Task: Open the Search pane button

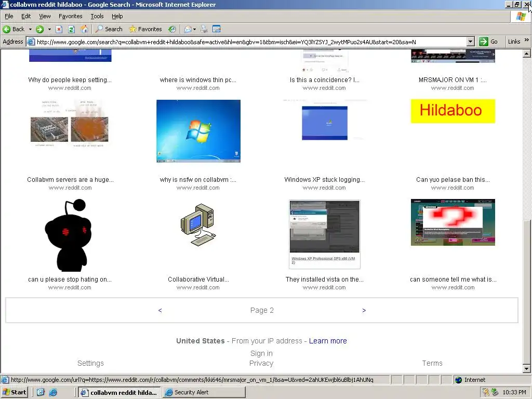Action: coord(109,29)
